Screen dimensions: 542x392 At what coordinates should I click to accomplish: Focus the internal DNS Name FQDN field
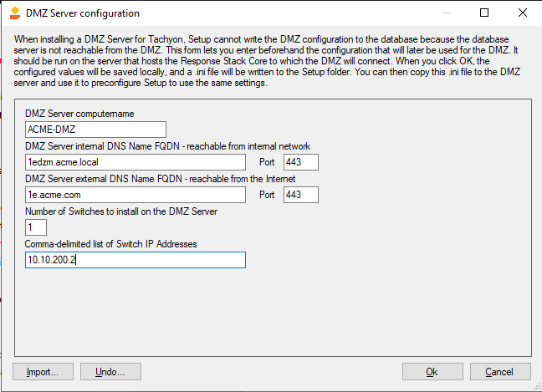pyautogui.click(x=135, y=162)
